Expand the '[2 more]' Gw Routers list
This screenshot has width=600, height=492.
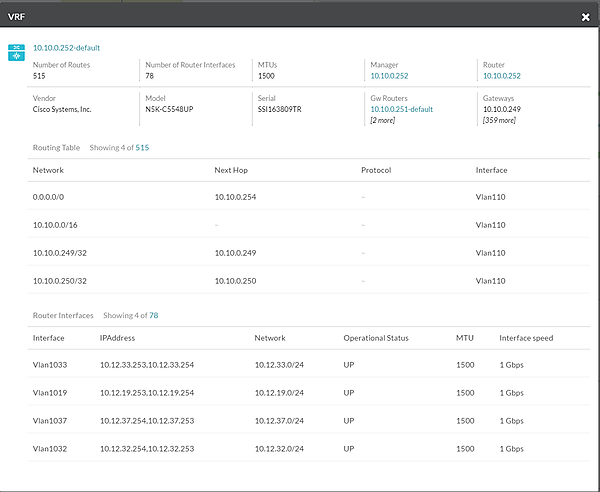[384, 119]
